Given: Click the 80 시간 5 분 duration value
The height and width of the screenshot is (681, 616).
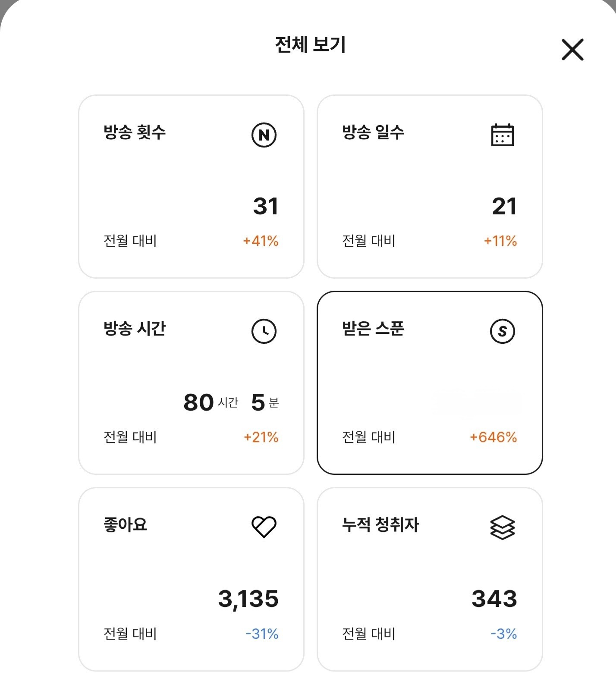Looking at the screenshot, I should (x=231, y=402).
